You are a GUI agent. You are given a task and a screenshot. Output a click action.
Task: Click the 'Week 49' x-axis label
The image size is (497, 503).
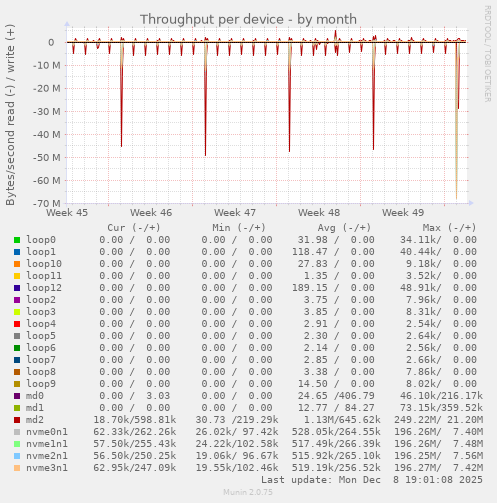click(403, 212)
